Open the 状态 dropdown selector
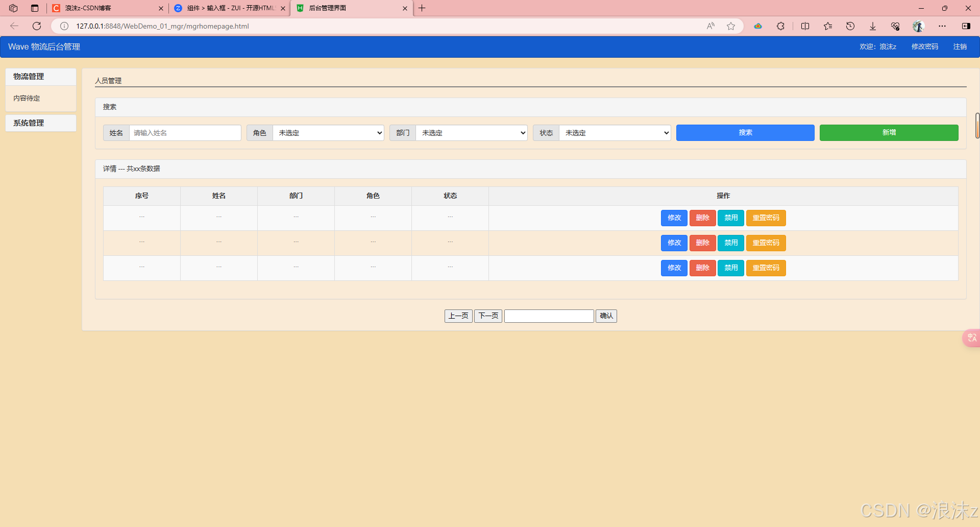Screen dimensions: 980x527 tap(615, 133)
